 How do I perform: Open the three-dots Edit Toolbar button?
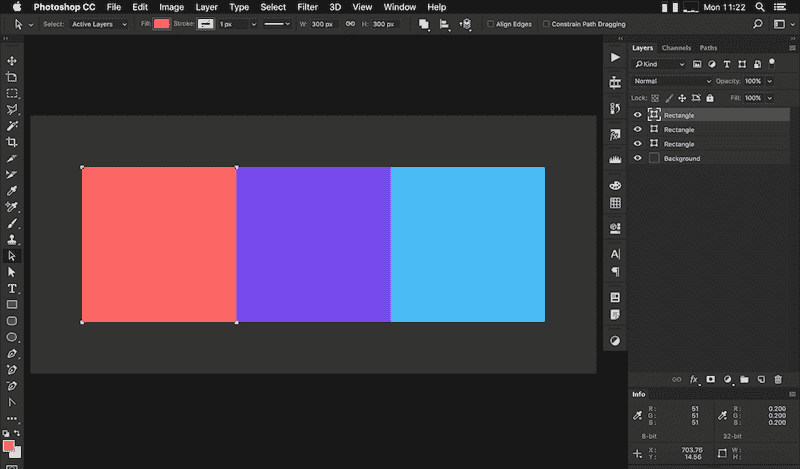[12, 418]
